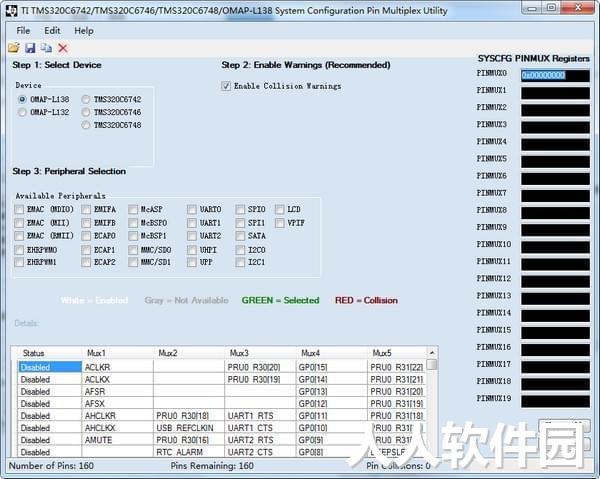Image resolution: width=600 pixels, height=479 pixels.
Task: Enable the UPP checkbox
Action: 192,262
